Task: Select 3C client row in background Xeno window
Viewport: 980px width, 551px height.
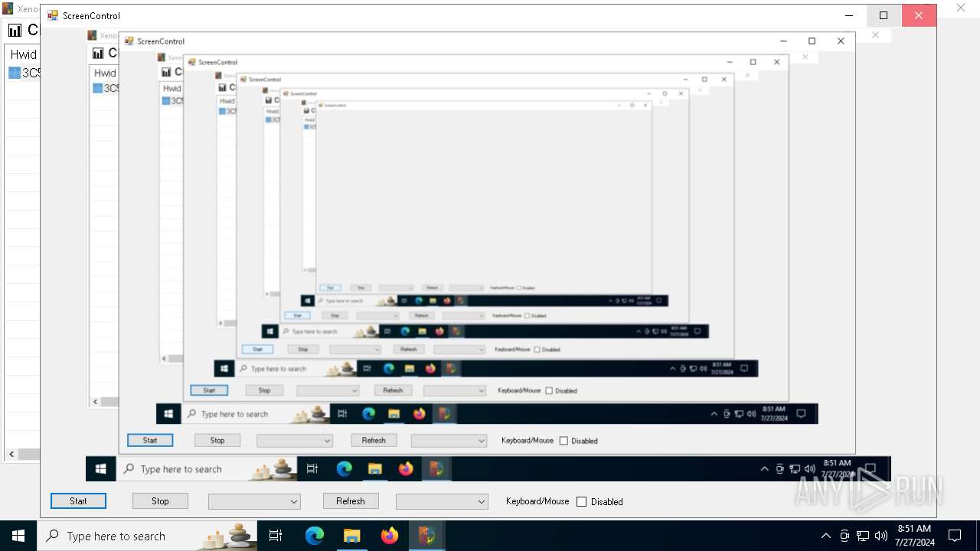Action: 24,73
